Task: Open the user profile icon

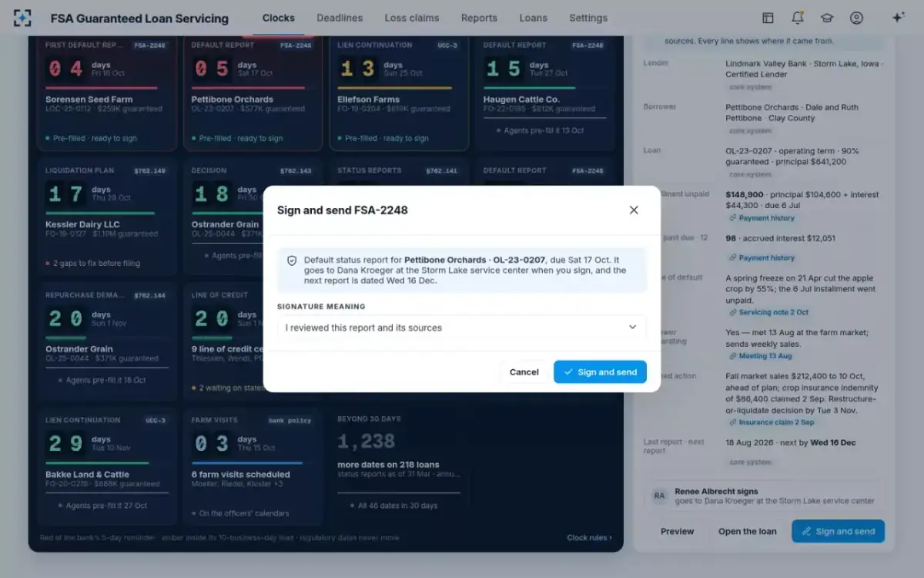Action: 856,18
